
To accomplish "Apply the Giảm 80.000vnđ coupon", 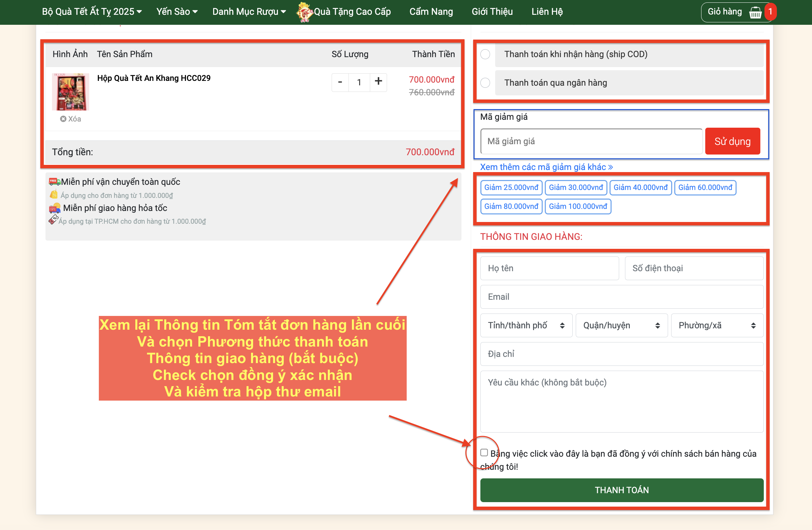I will [511, 206].
